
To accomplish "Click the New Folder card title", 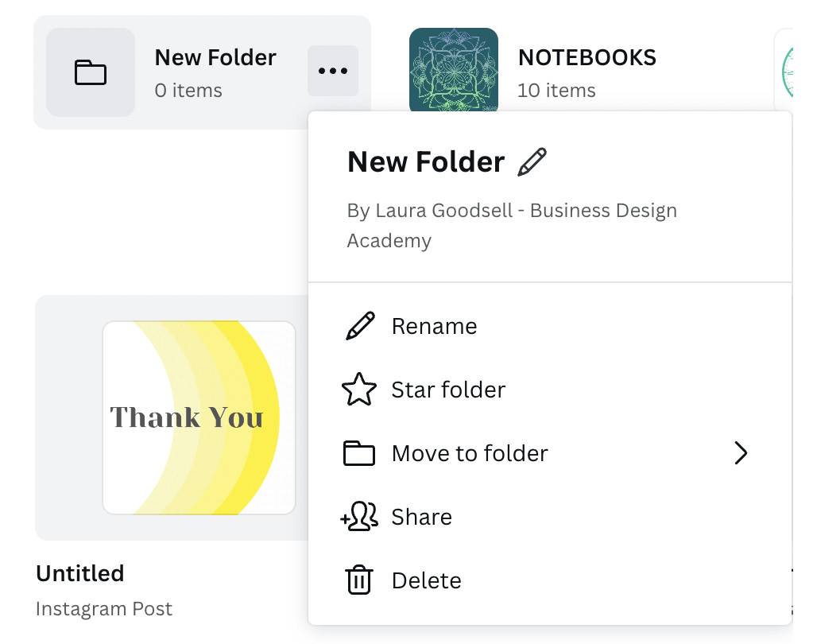I will [x=215, y=57].
